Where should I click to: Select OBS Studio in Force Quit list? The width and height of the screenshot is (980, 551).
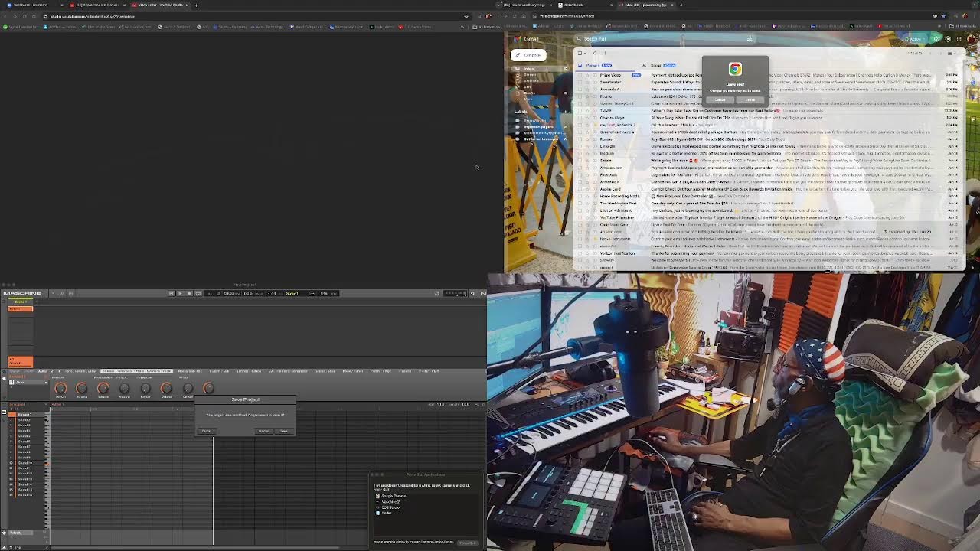click(x=388, y=507)
